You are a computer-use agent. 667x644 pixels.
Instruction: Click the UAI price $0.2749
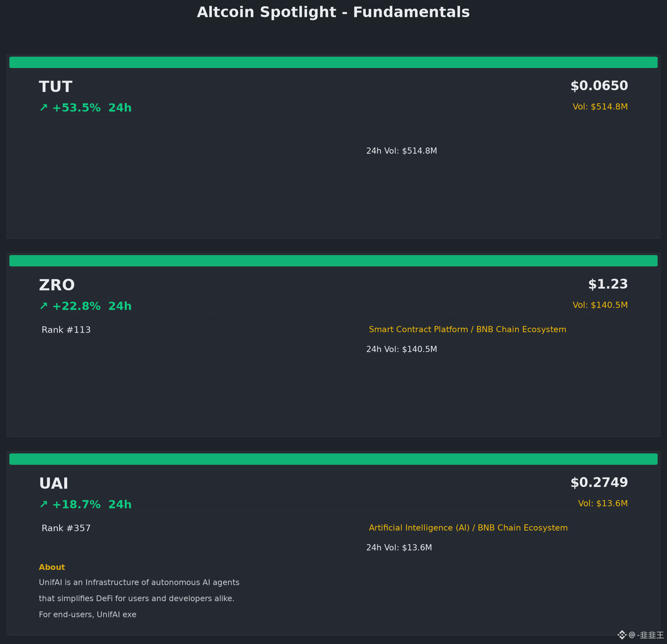[x=599, y=482]
